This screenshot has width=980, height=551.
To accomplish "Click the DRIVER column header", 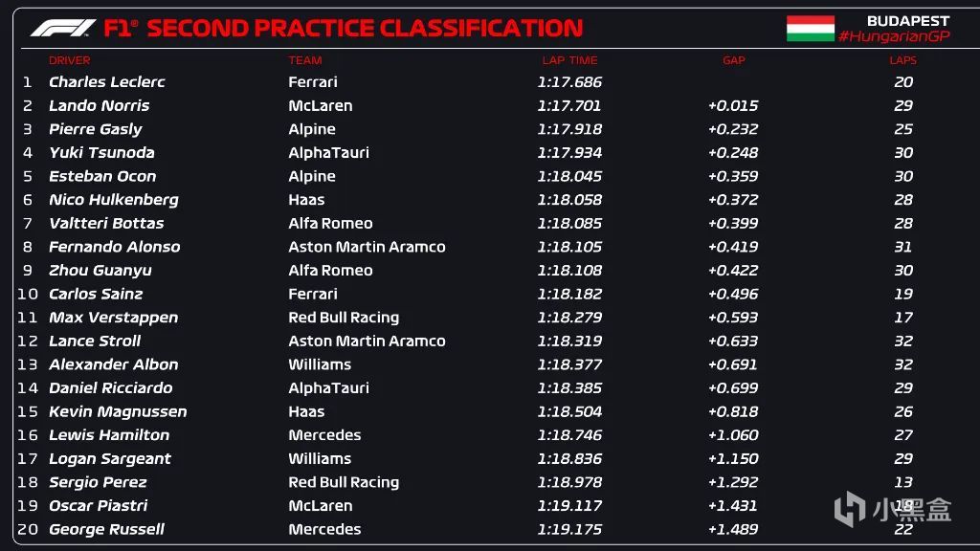I will tap(69, 60).
